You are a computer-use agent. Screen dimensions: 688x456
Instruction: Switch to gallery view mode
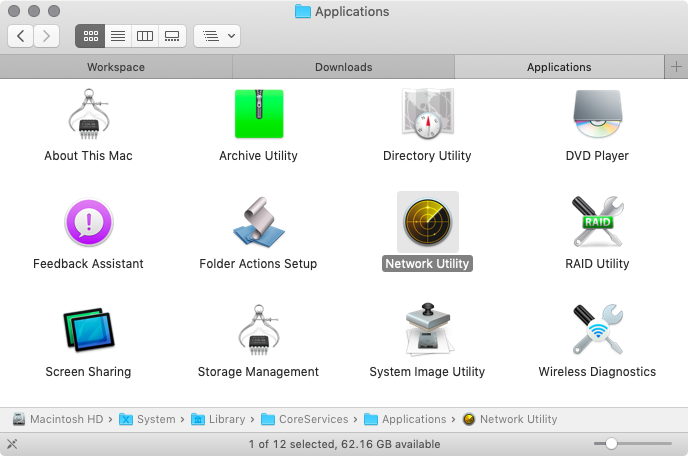pos(172,36)
